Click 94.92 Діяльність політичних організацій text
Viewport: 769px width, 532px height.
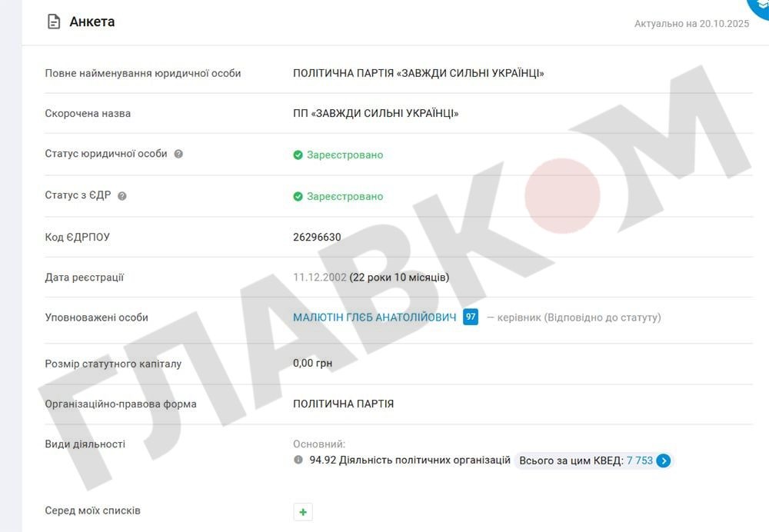pos(410,460)
